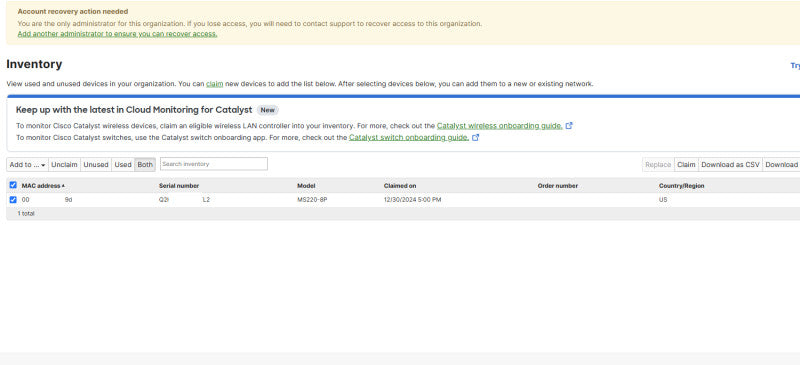This screenshot has height=365, width=800.
Task: Sort by Claimed on column header
Action: click(400, 186)
